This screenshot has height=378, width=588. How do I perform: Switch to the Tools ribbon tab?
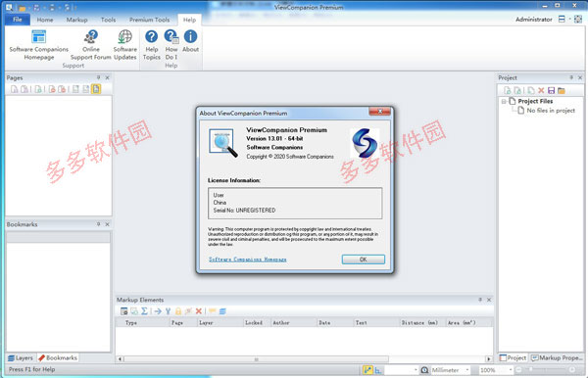tap(108, 20)
